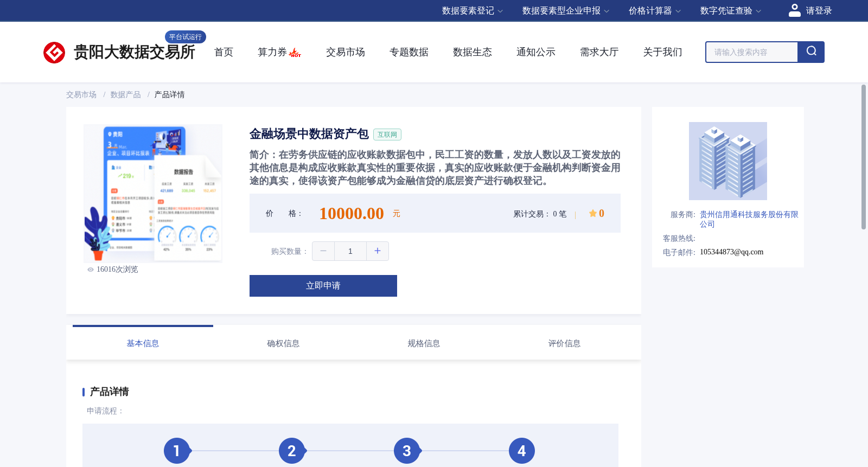
Task: Open 数据生态 navigation item
Action: point(473,52)
